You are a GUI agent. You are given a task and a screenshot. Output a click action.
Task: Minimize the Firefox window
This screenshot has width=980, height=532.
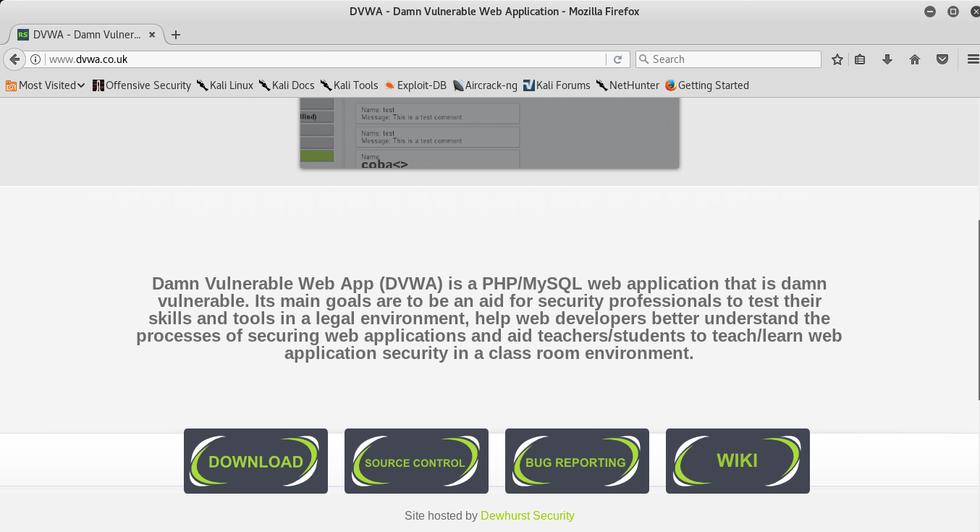[930, 12]
